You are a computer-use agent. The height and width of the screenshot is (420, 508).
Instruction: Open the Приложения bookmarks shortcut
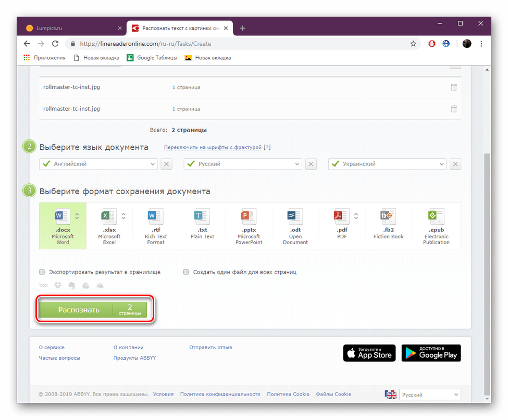coord(44,58)
